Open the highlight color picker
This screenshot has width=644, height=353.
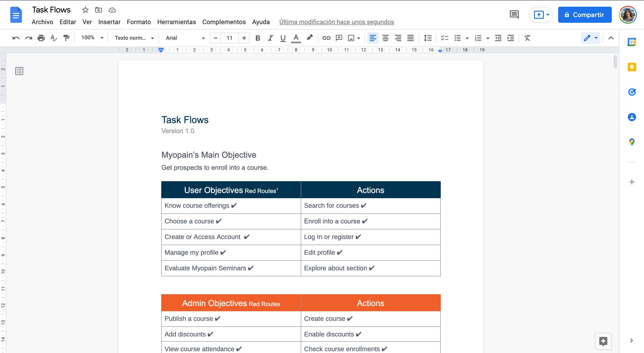309,38
